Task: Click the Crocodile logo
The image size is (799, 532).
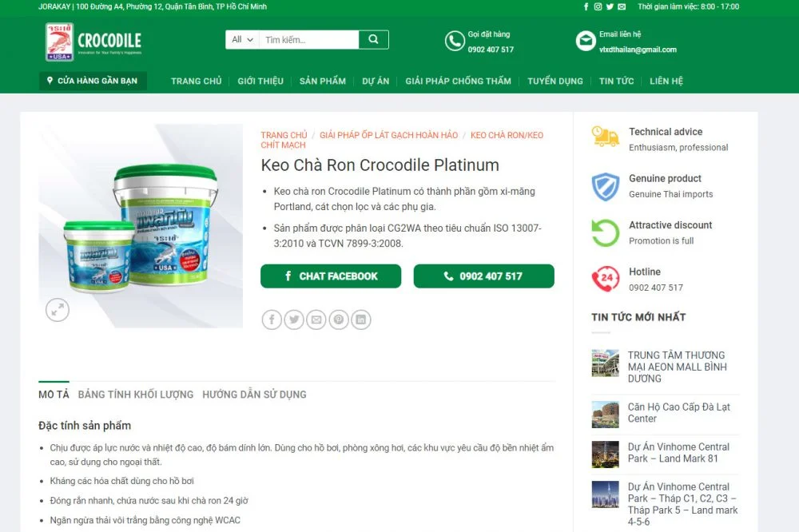Action: click(93, 42)
